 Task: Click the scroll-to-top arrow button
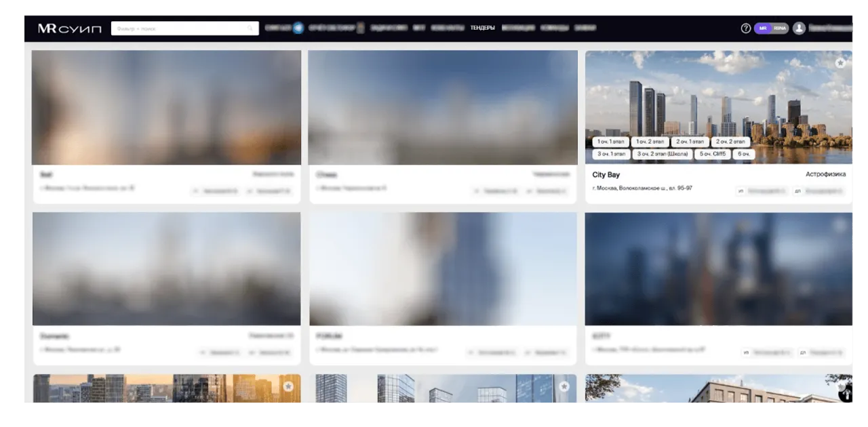(845, 394)
